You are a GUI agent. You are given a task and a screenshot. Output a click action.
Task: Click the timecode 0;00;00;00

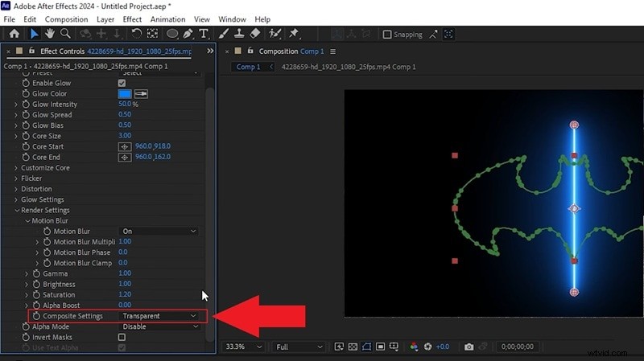click(518, 347)
